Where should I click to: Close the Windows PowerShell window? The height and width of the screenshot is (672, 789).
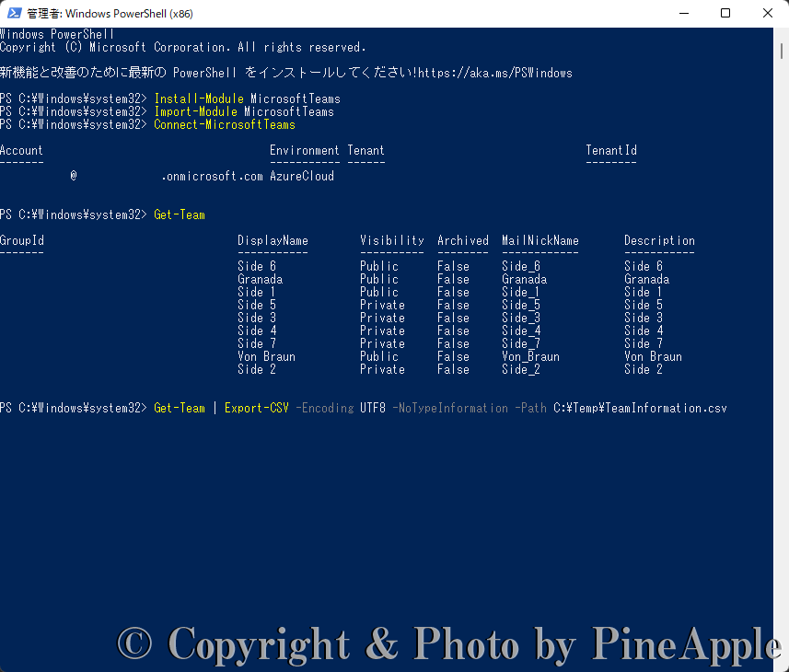click(768, 14)
